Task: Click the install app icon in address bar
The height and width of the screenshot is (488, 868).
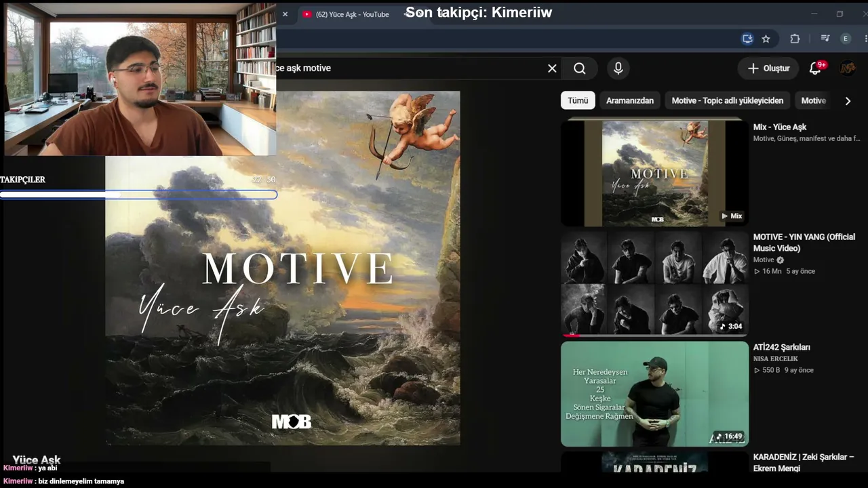Action: (747, 39)
